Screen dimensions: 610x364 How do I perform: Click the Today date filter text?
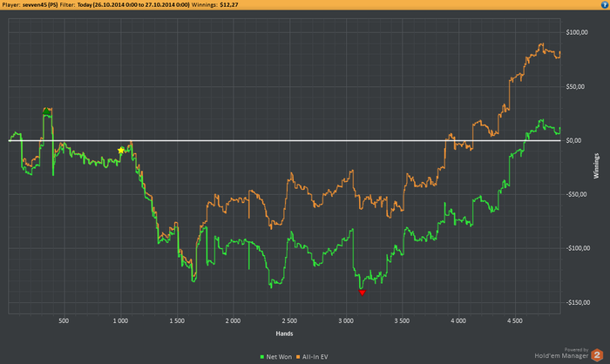[133, 4]
